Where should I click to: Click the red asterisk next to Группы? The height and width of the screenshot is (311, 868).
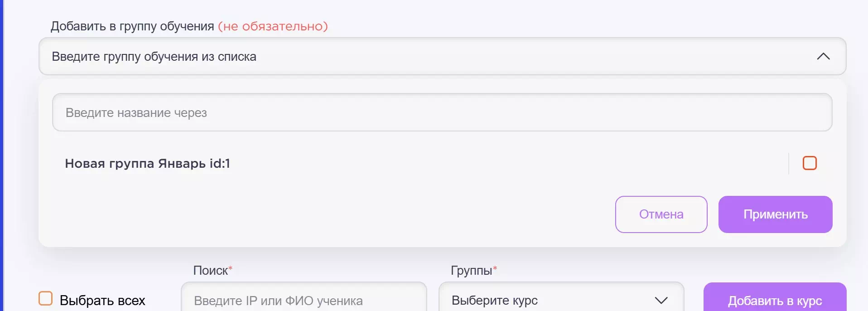(495, 268)
